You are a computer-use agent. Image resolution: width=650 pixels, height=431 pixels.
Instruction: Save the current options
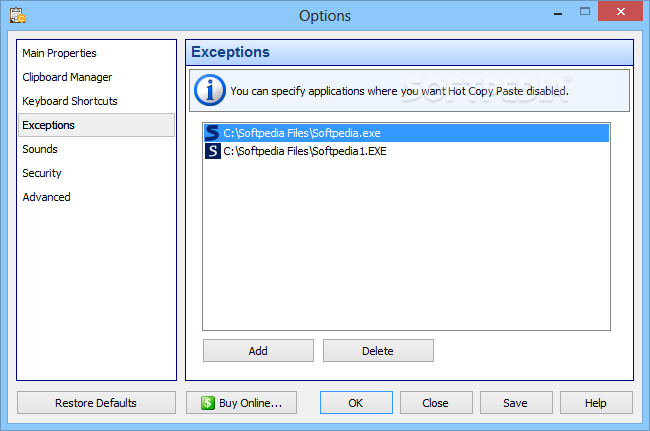coord(516,403)
